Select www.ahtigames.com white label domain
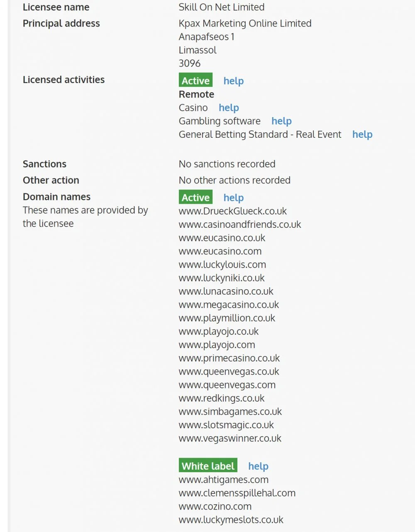The image size is (415, 532). (x=224, y=479)
